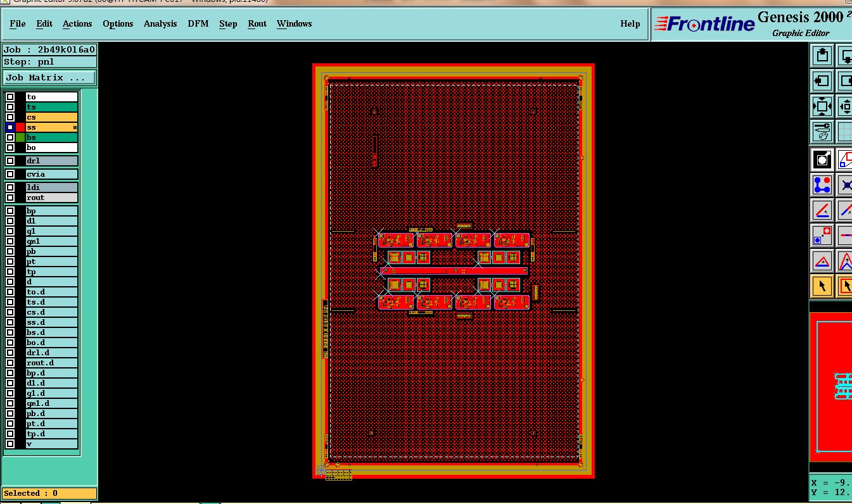Viewport: 852px width, 504px height.
Task: Click the pan left icon
Action: [x=822, y=81]
